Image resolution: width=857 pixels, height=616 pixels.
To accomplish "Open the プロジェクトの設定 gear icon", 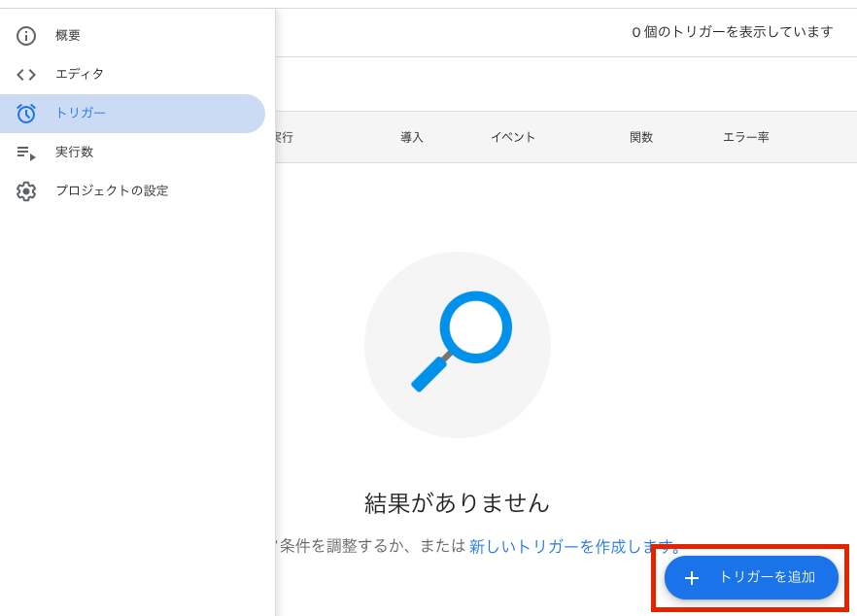I will [x=25, y=190].
